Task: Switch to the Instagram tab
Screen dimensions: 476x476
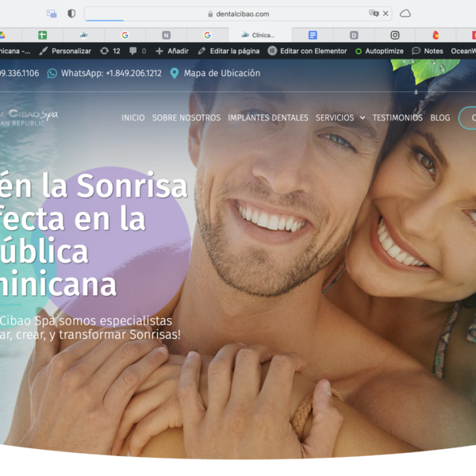Action: pos(394,35)
